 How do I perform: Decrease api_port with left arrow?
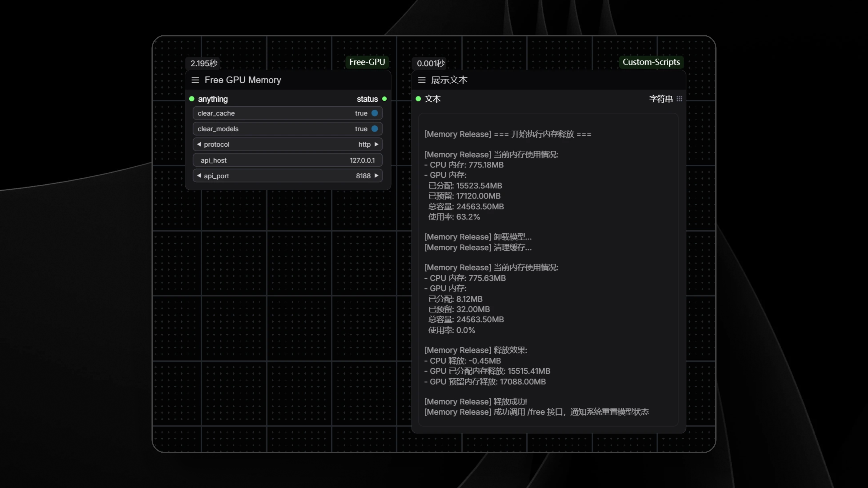click(199, 175)
